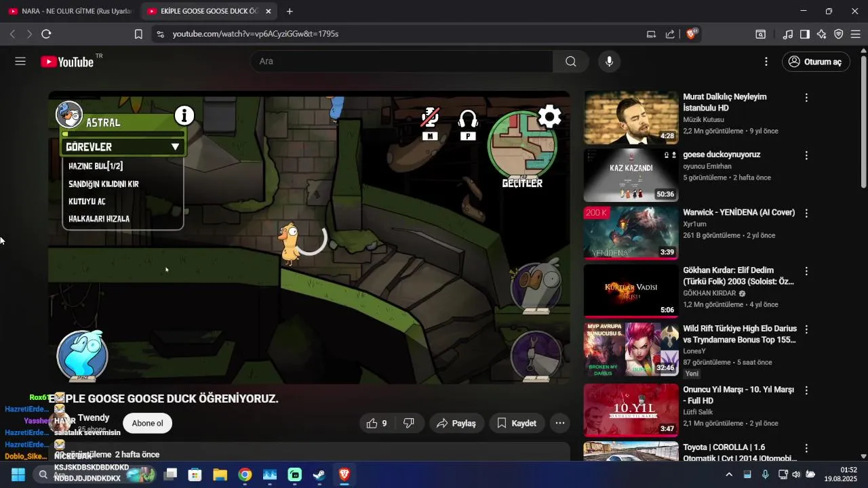Image resolution: width=868 pixels, height=488 pixels.
Task: Switch to the NARA - NE OLUR GİTME tab
Action: coord(71,12)
